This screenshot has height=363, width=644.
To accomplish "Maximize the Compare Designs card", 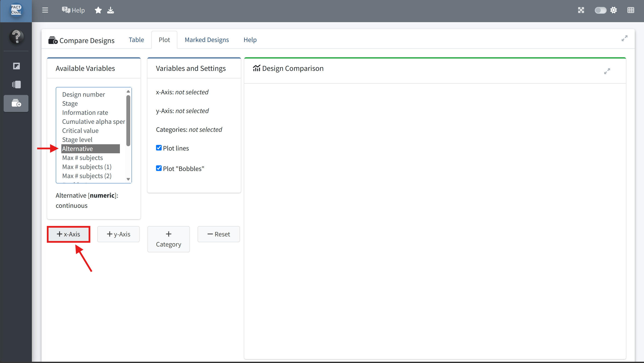I will [624, 38].
